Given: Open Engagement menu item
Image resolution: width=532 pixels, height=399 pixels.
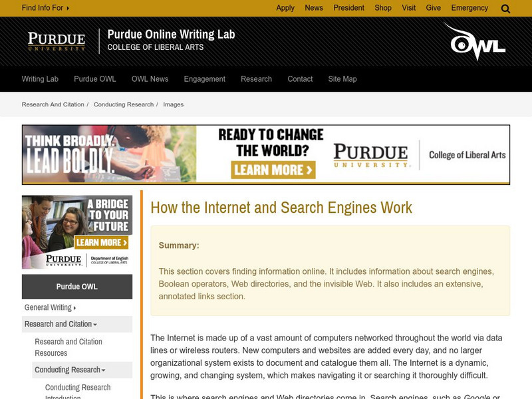Looking at the screenshot, I should 205,79.
